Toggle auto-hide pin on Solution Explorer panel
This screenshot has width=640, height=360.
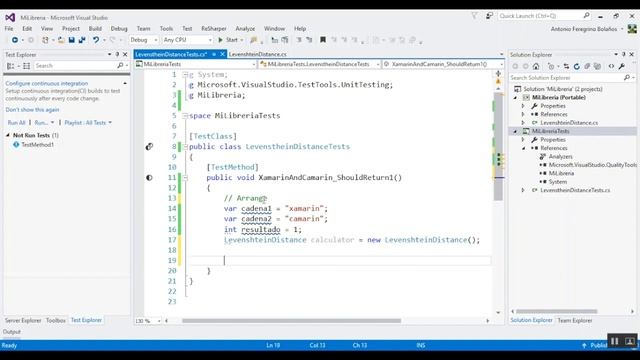(624, 54)
